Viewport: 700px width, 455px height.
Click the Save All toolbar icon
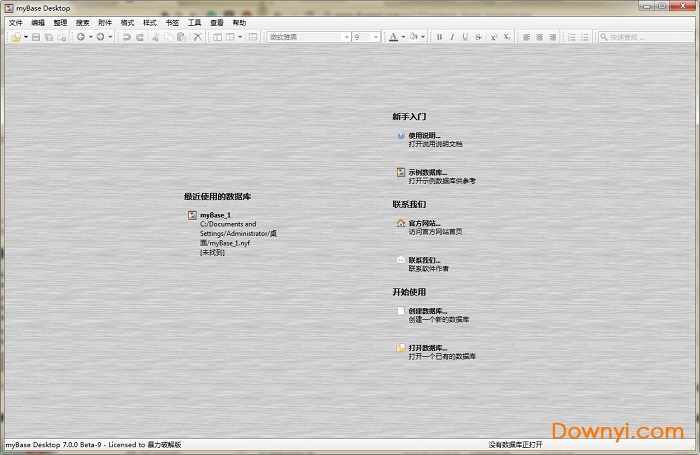click(x=49, y=37)
